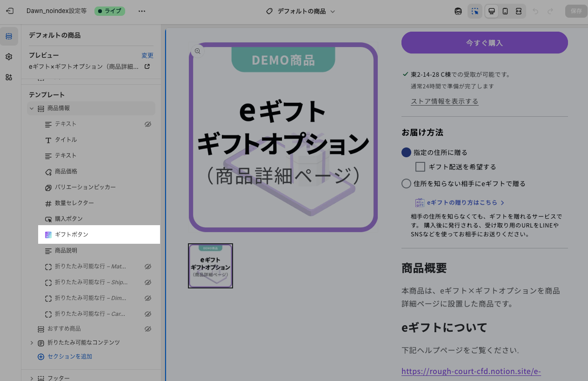Open the three-dot more actions menu
588x381 pixels.
point(142,11)
